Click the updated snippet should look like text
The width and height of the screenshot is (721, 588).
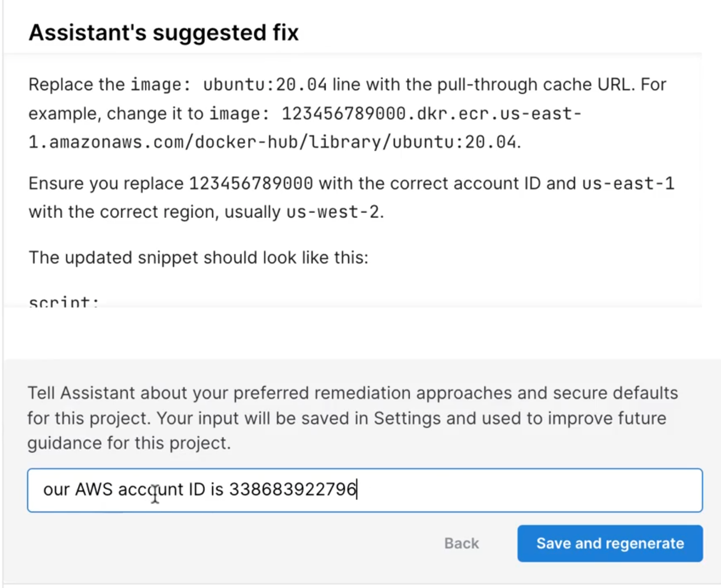(198, 258)
